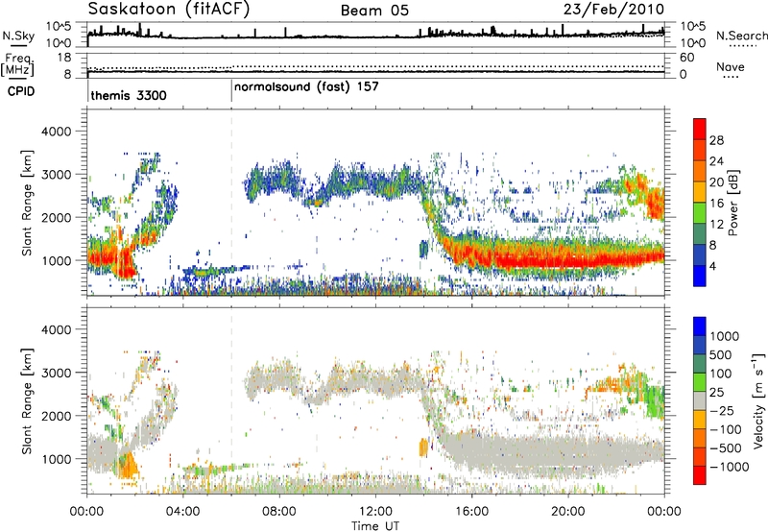Image resolution: width=768 pixels, height=532 pixels.
Task: Click the blue bottom of Power colorbar
Action: (x=700, y=277)
